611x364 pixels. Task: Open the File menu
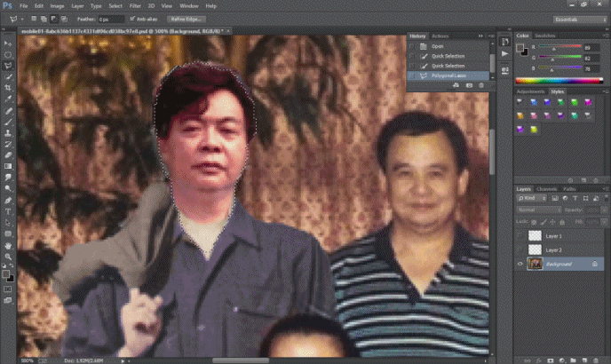pos(23,6)
